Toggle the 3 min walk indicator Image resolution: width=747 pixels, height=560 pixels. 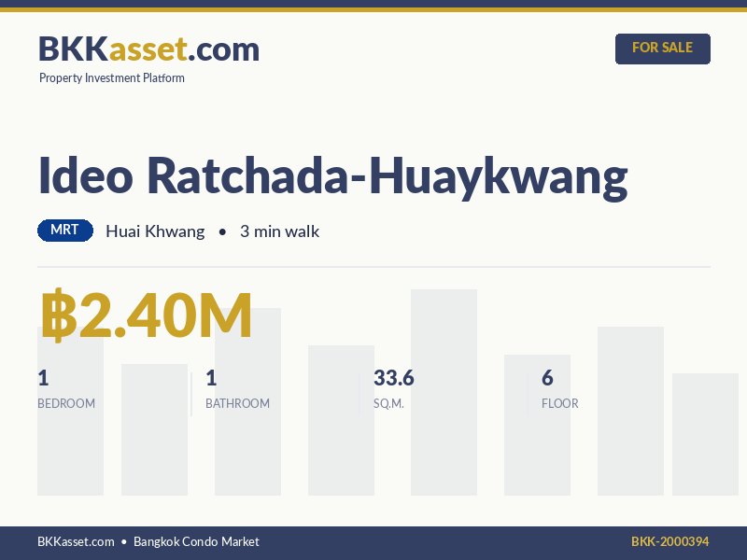click(x=280, y=231)
